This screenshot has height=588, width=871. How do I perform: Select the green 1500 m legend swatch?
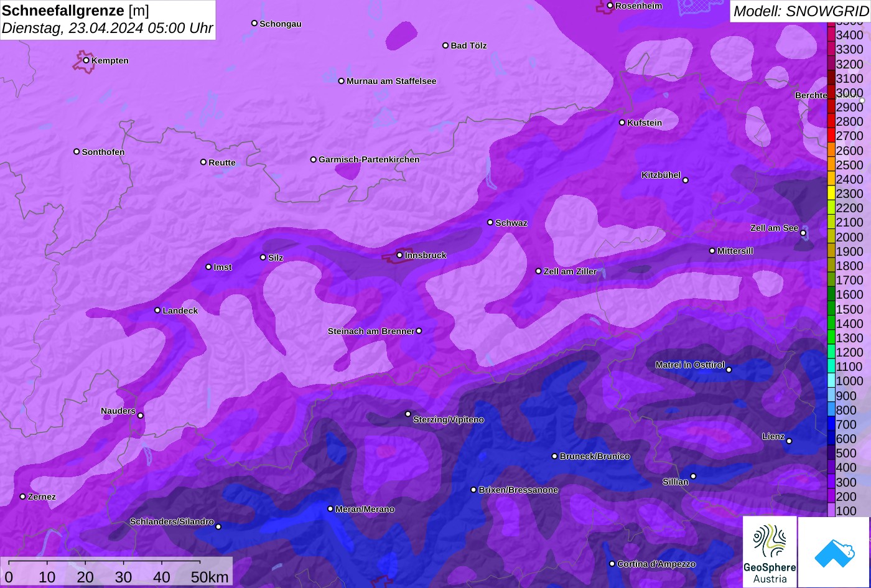[x=831, y=308]
